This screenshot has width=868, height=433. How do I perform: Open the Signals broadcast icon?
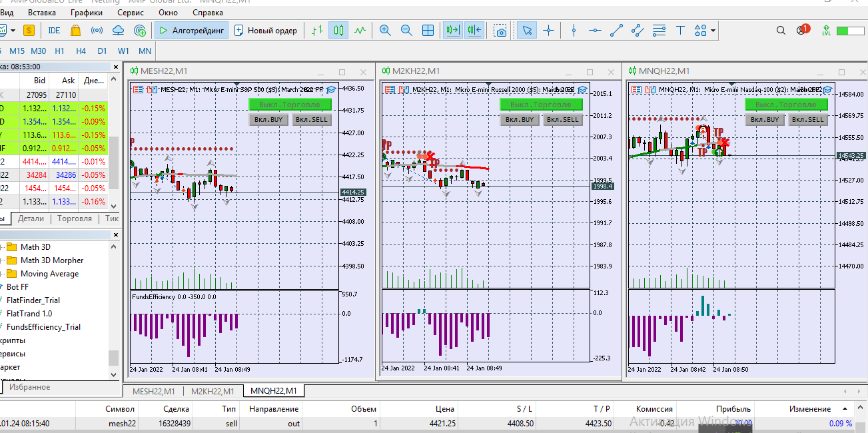click(97, 30)
